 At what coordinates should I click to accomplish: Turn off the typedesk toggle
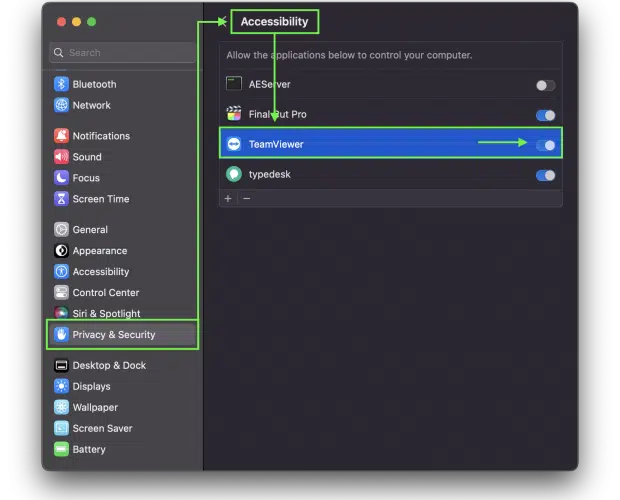pos(546,175)
